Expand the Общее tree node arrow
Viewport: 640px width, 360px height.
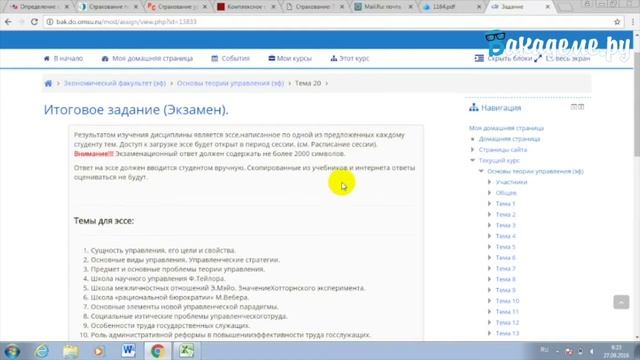coord(489,193)
